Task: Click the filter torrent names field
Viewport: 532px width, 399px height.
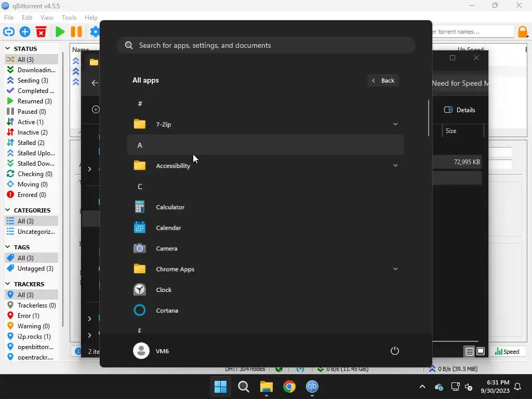Action: (473, 32)
